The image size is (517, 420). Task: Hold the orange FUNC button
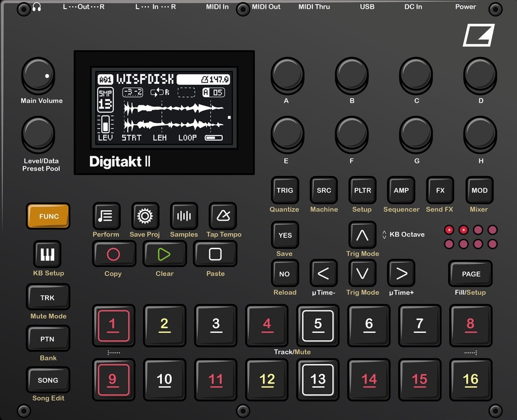point(48,216)
